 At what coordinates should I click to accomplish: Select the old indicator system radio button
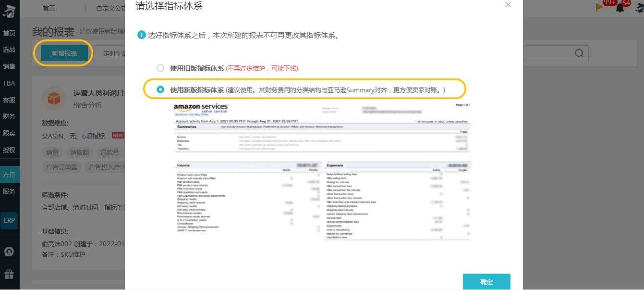(160, 68)
